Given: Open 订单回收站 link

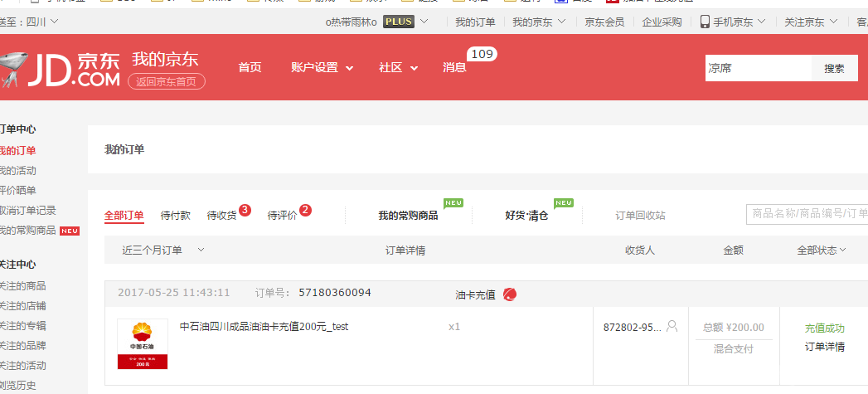Looking at the screenshot, I should (x=641, y=216).
